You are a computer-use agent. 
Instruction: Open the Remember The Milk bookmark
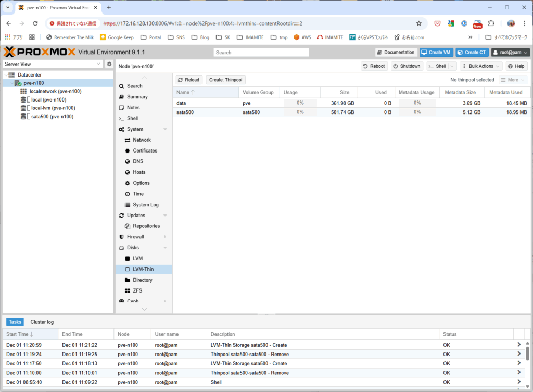click(x=69, y=37)
